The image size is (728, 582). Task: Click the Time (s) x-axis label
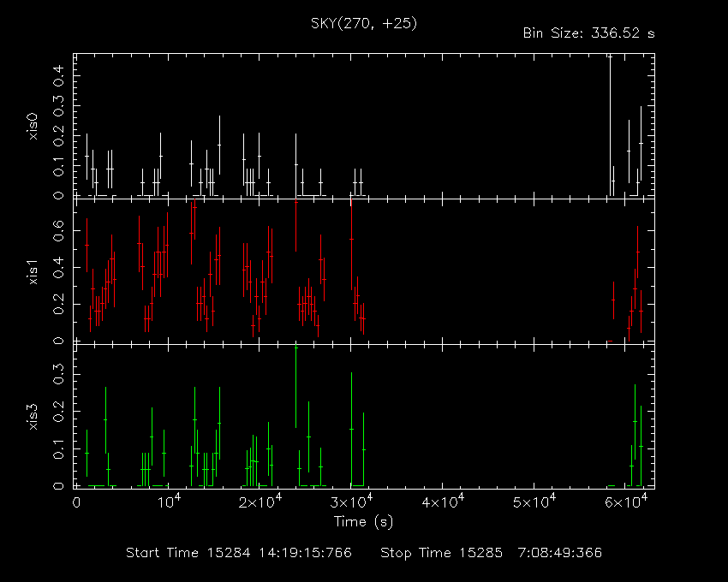click(x=363, y=522)
